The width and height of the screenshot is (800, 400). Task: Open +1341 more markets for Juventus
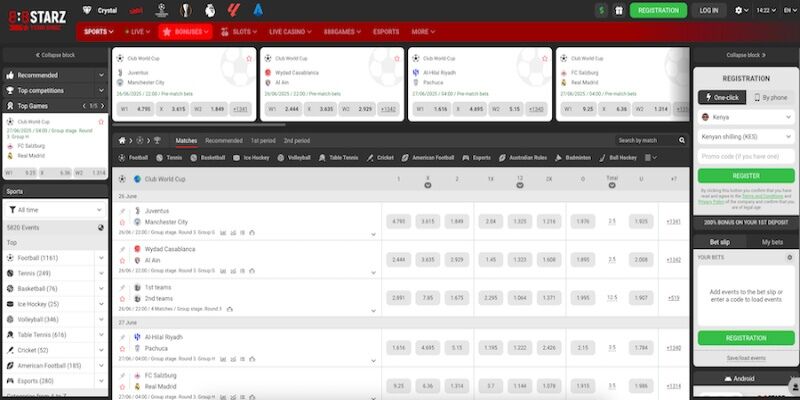pyautogui.click(x=673, y=221)
